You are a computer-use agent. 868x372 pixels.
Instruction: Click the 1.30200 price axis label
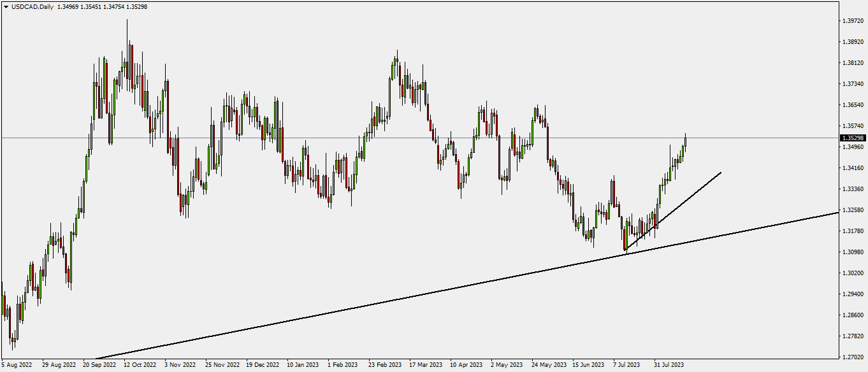[x=853, y=273]
